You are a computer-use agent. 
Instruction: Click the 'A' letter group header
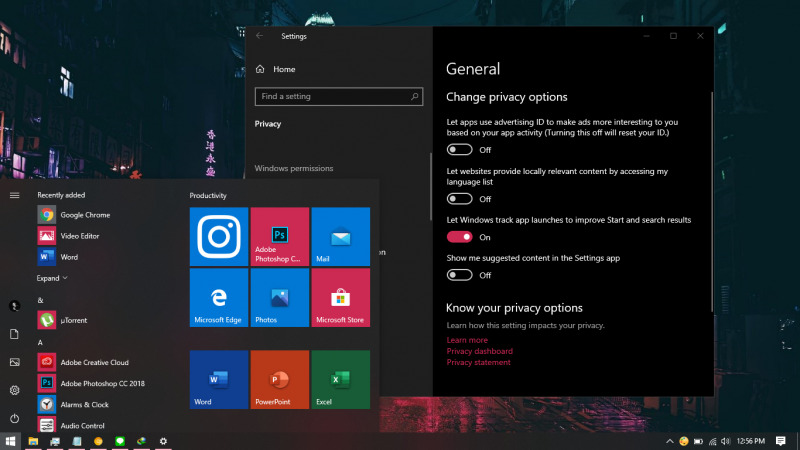click(40, 342)
